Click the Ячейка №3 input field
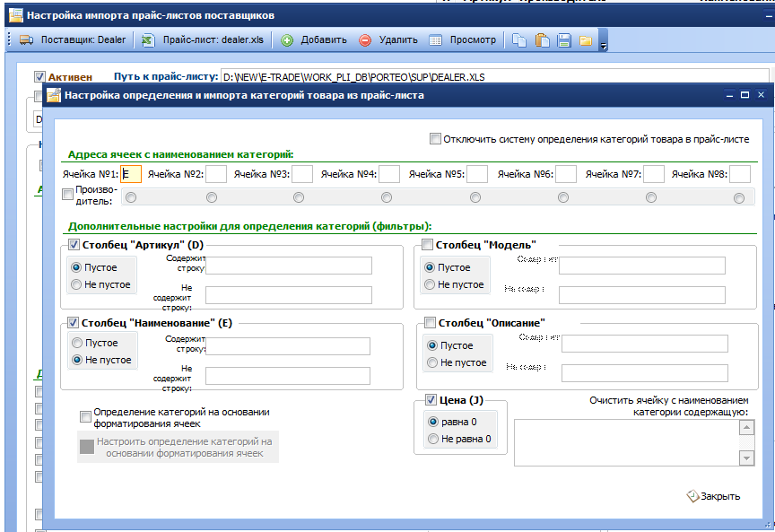This screenshot has width=775, height=532. [x=302, y=174]
